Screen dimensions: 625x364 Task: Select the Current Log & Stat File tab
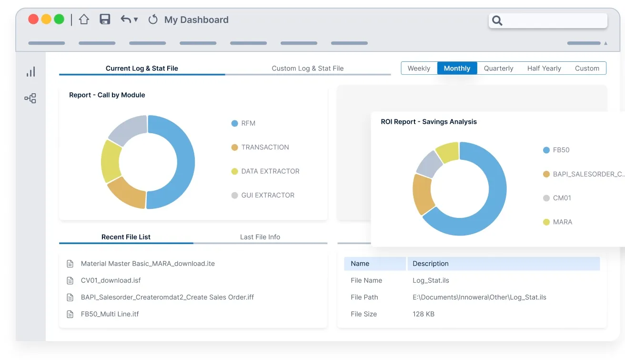[x=142, y=69]
